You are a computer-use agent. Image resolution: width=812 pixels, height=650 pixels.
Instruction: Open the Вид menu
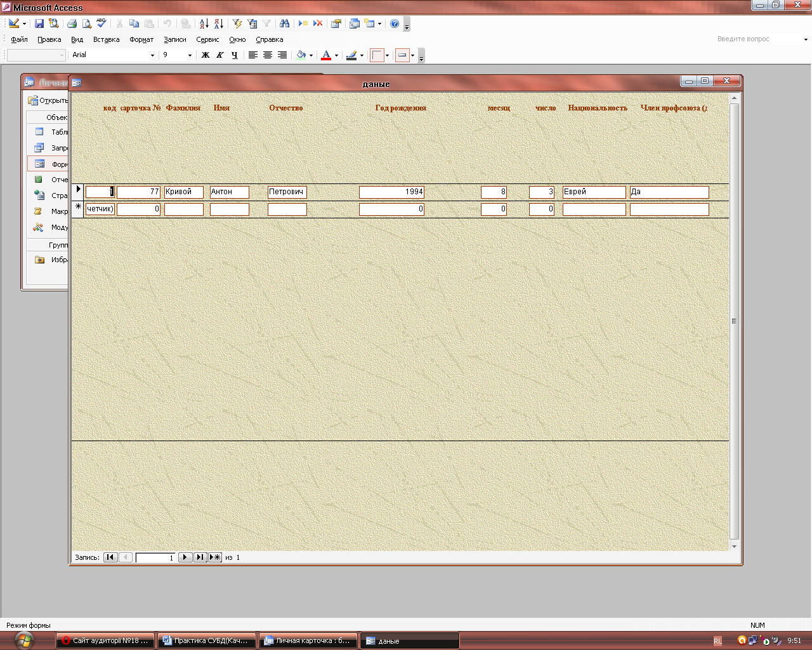(x=77, y=39)
